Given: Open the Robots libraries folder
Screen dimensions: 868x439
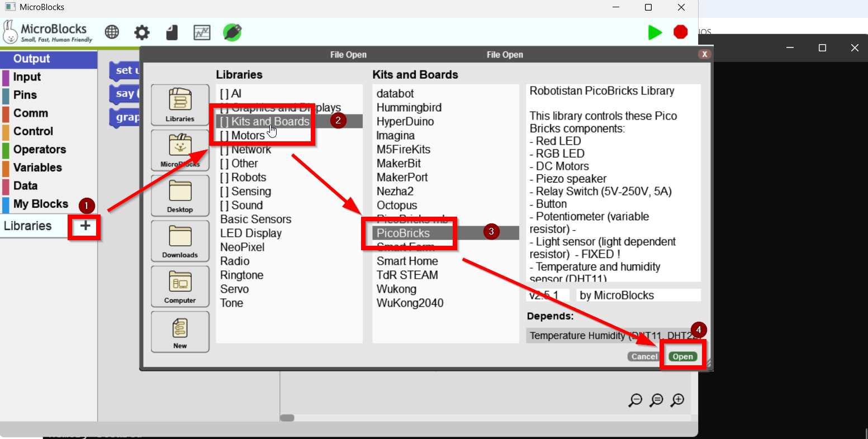Looking at the screenshot, I should [x=290, y=178].
